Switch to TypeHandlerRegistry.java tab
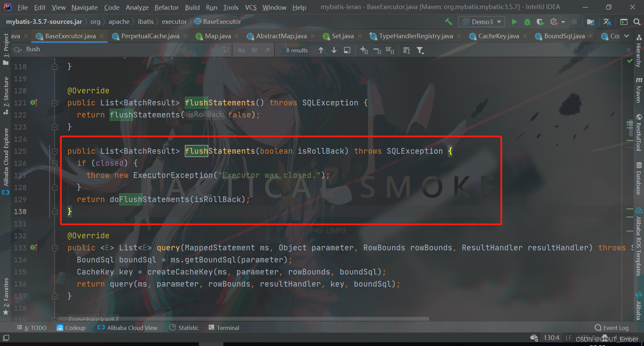 [416, 36]
